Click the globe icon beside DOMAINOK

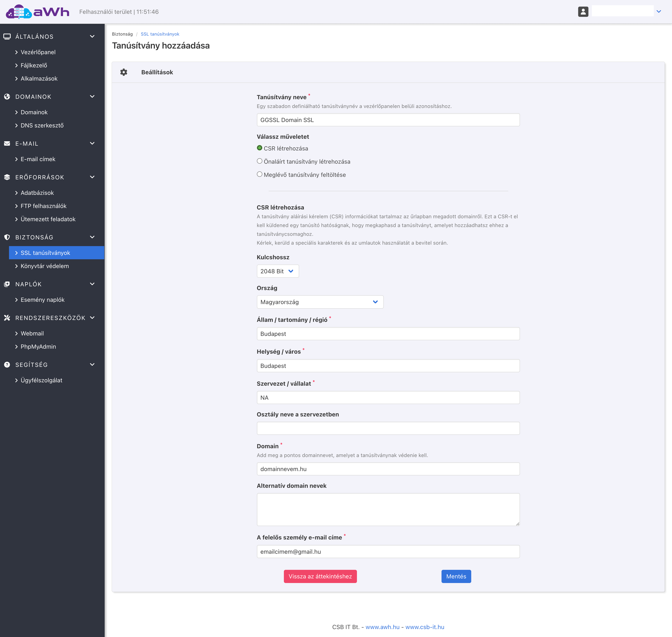[7, 97]
